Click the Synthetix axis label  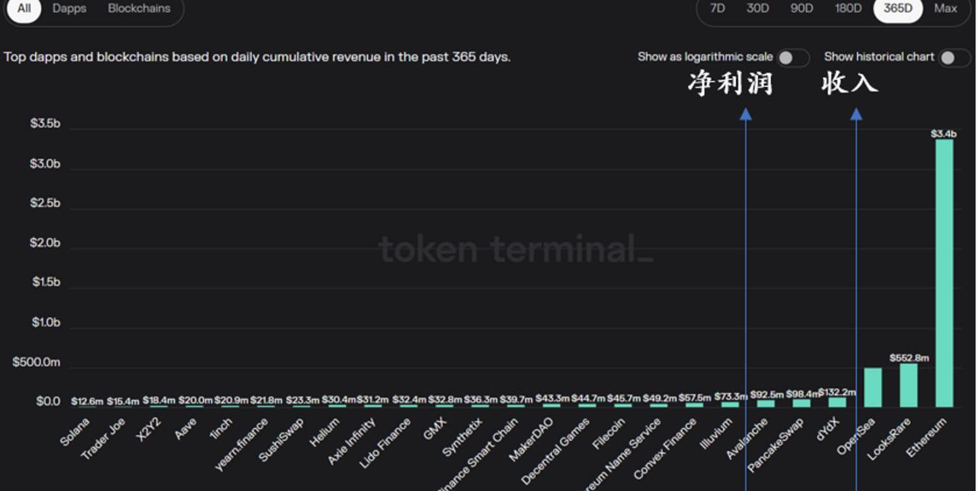pyautogui.click(x=463, y=437)
